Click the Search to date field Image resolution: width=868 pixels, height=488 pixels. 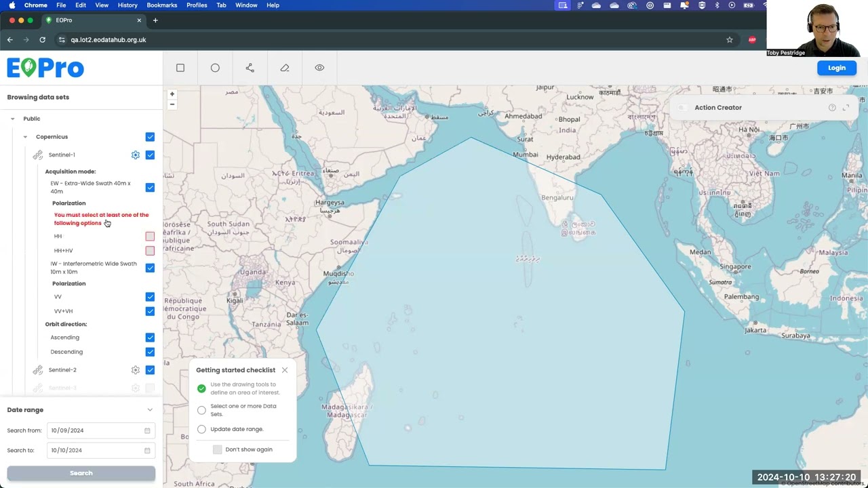pos(101,450)
